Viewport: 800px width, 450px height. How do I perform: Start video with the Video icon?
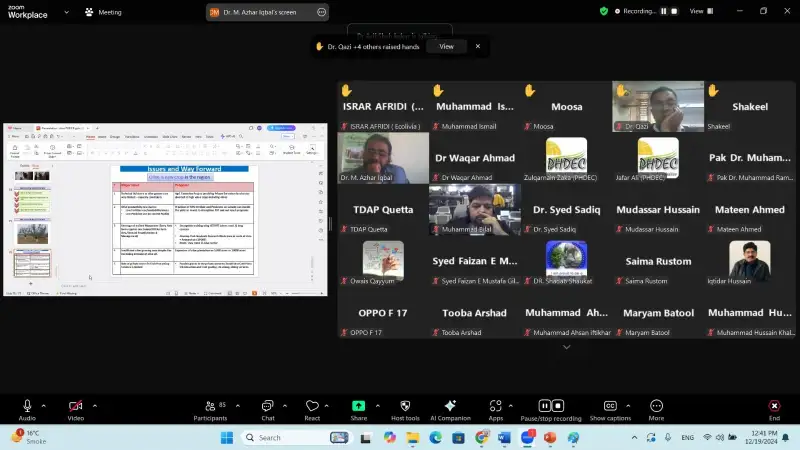click(x=76, y=410)
